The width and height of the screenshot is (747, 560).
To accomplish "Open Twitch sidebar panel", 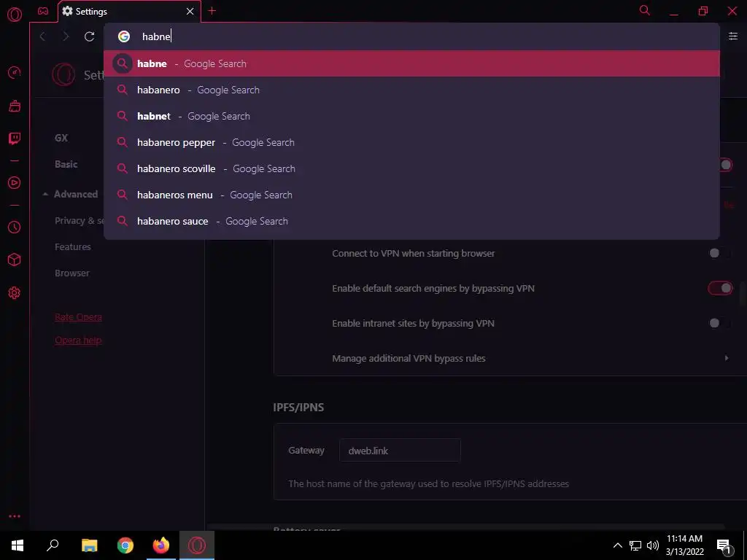I will pos(15,139).
